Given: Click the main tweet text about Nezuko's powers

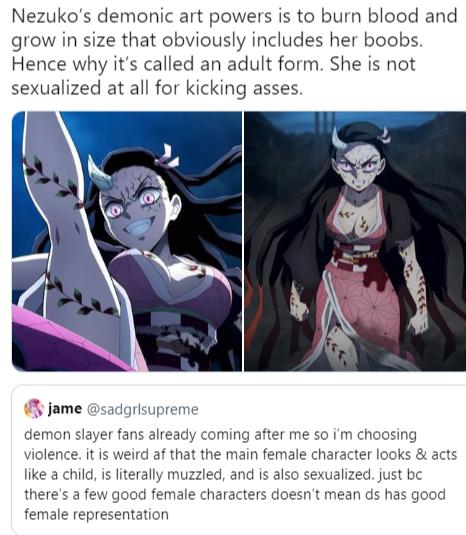Looking at the screenshot, I should tap(234, 52).
